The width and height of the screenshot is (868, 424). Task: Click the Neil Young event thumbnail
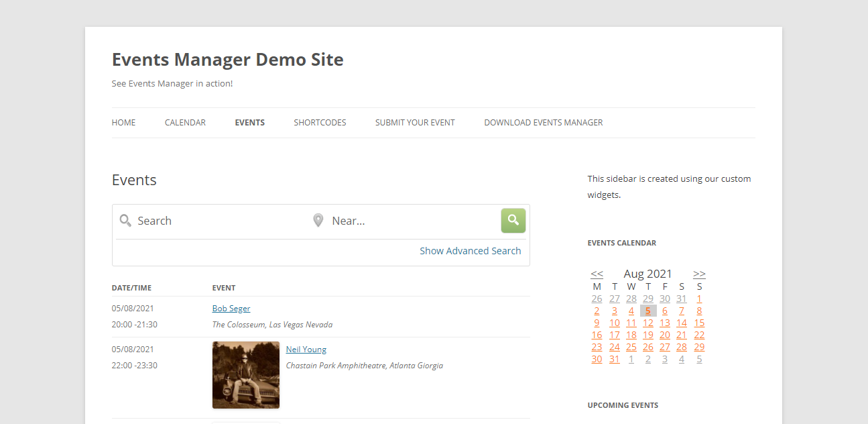point(246,375)
